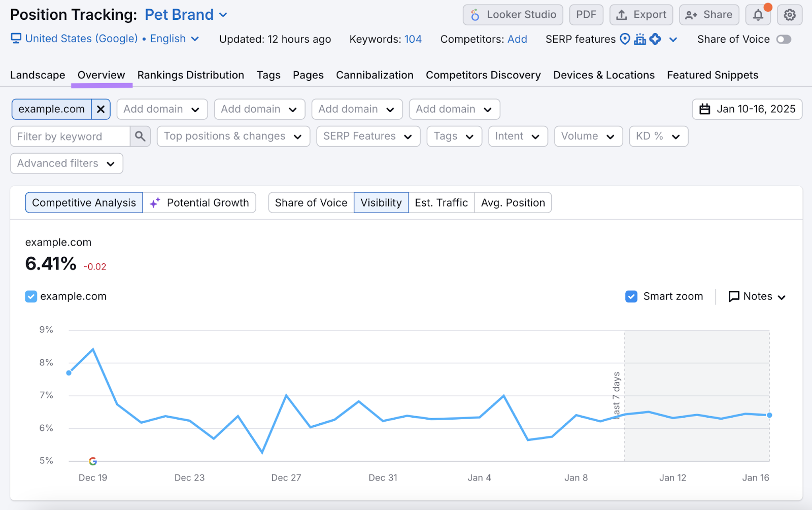
Task: Open Cannibalization tab
Action: point(375,75)
